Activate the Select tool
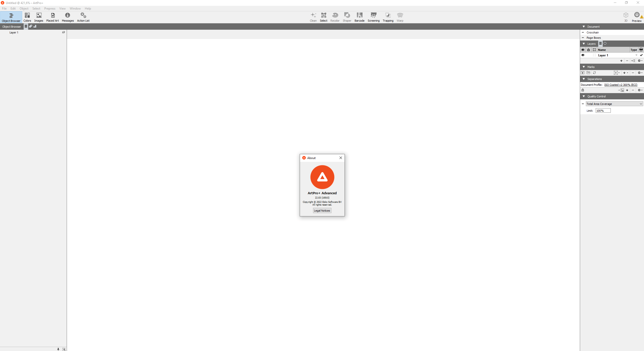This screenshot has width=644, height=351. tap(324, 17)
